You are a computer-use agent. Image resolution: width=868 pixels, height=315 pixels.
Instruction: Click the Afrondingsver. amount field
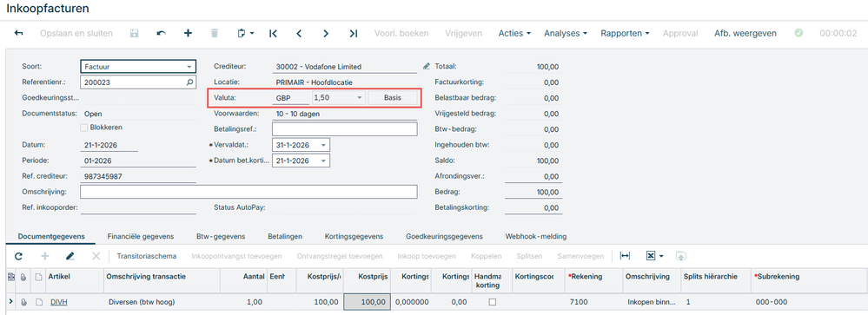click(x=533, y=177)
